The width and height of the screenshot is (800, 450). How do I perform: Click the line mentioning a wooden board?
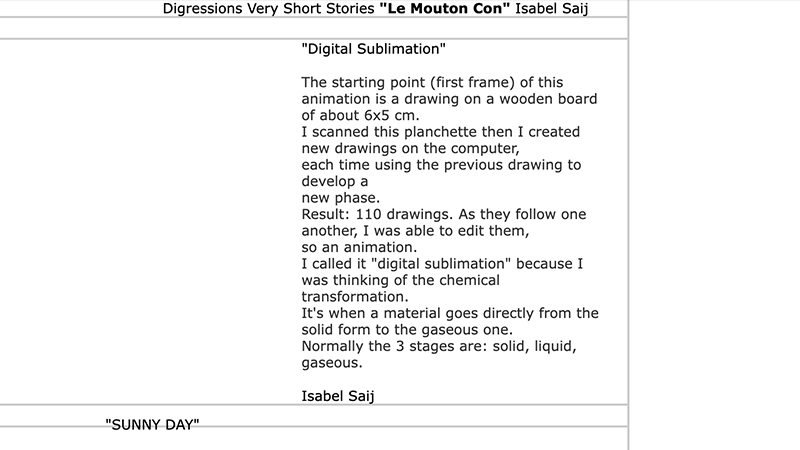pos(449,99)
